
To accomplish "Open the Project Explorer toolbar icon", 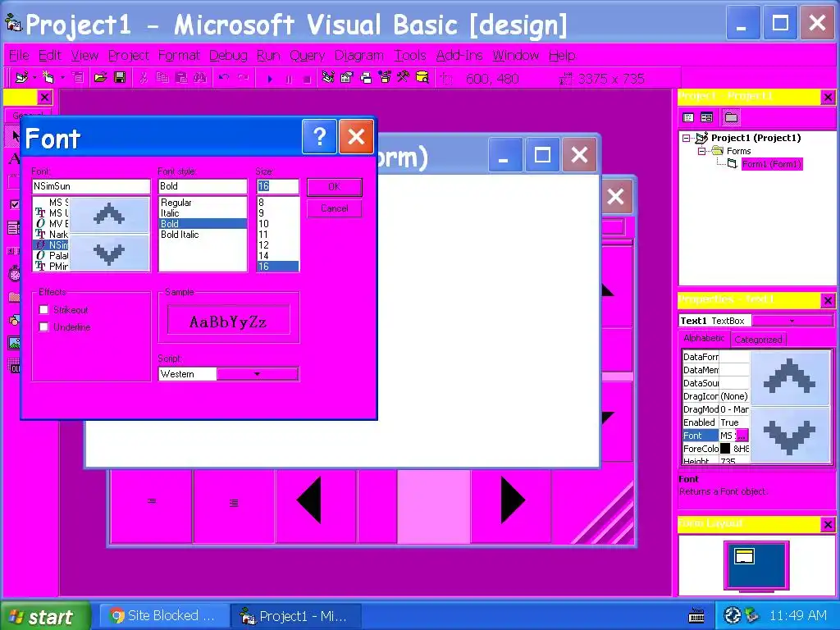I will (328, 78).
